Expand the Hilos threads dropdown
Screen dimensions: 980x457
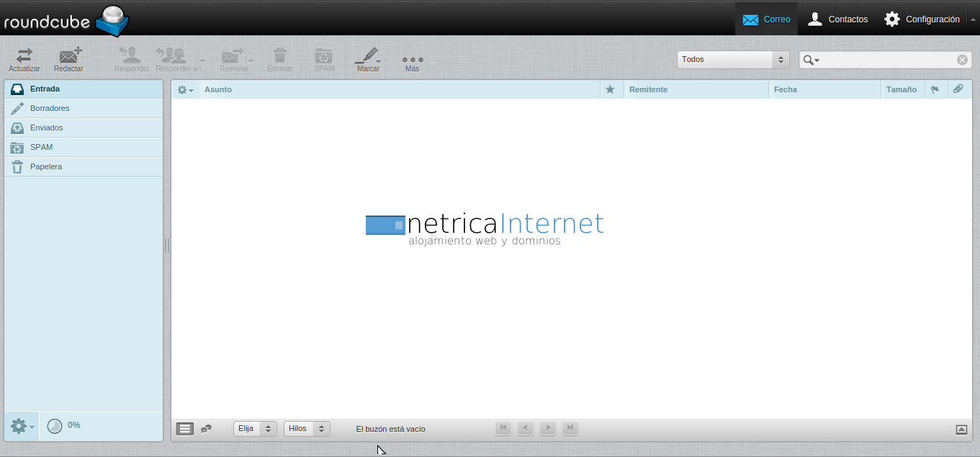pos(307,429)
